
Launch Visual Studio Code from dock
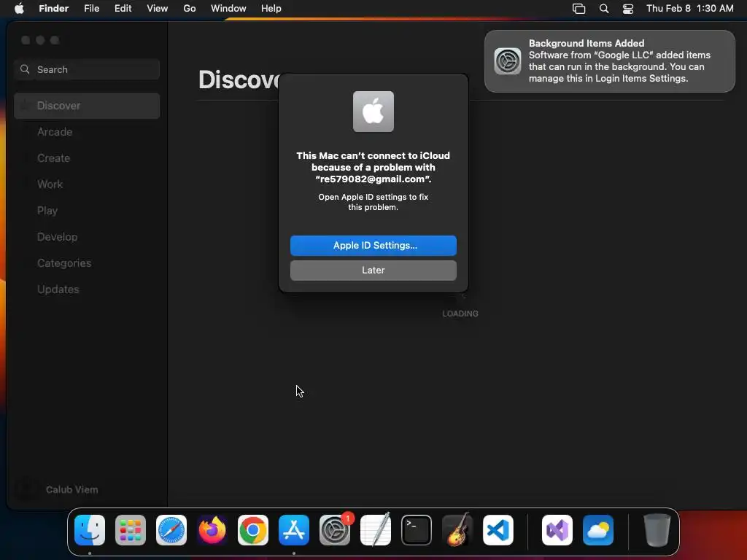[498, 530]
